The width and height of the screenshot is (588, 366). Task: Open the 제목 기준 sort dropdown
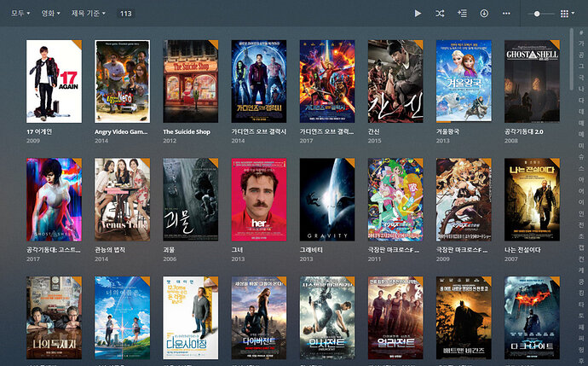coord(89,14)
